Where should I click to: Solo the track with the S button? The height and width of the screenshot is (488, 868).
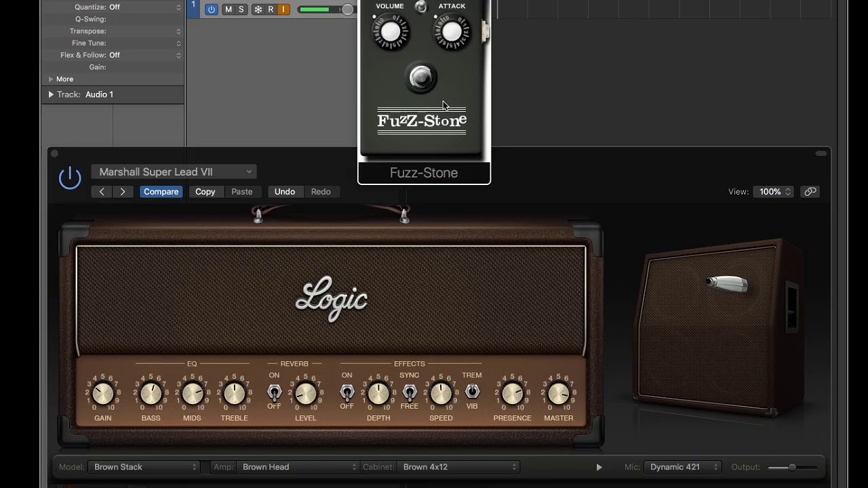241,9
